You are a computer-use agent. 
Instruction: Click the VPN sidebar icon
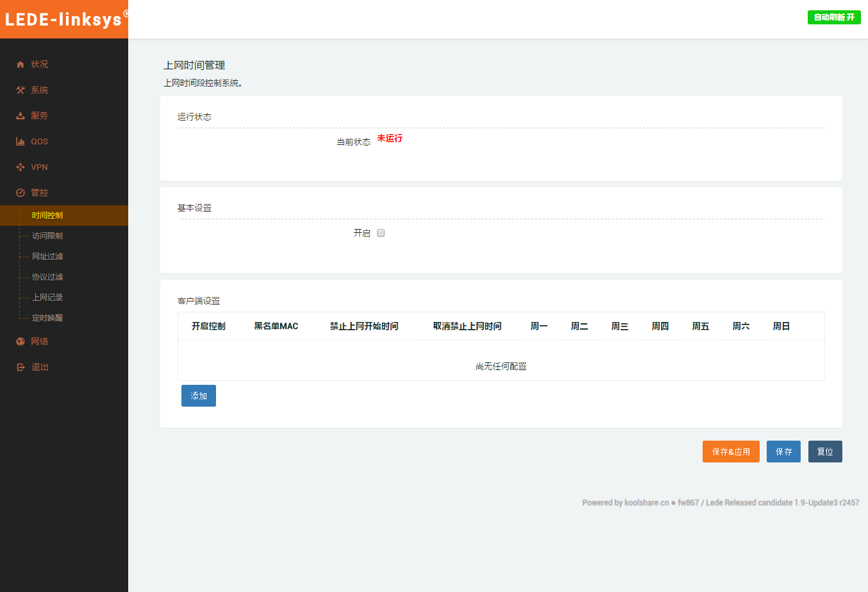pyautogui.click(x=21, y=167)
